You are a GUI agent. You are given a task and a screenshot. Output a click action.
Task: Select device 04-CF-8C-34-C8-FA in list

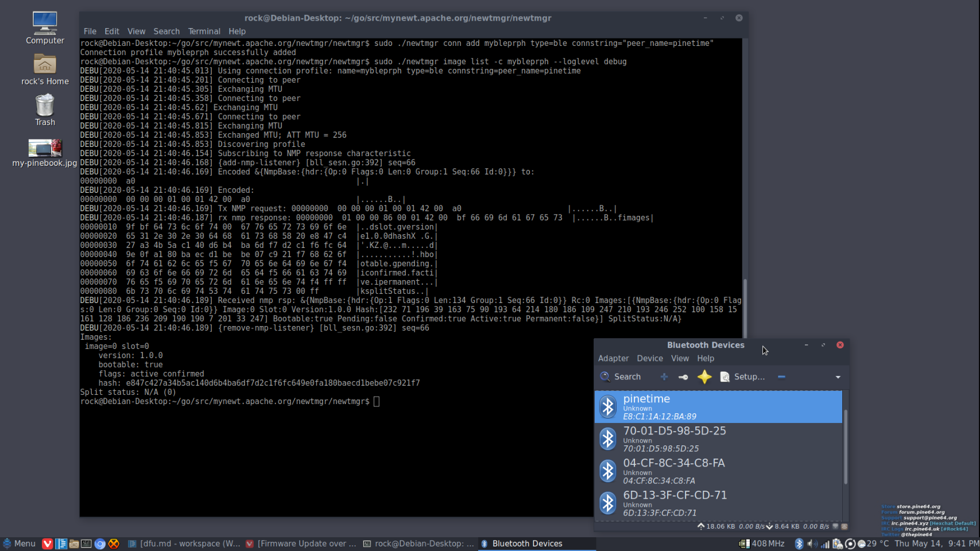pos(718,471)
